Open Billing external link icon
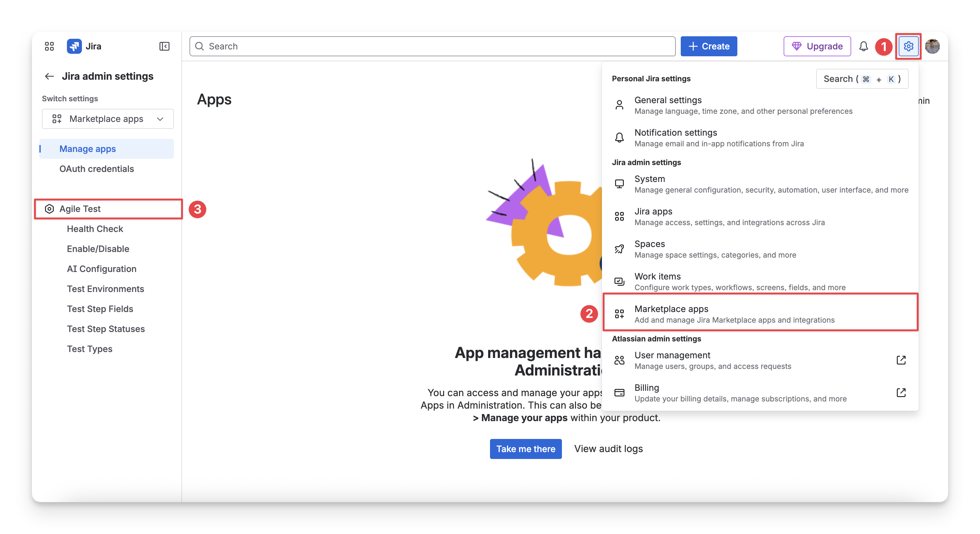Viewport: 980px width, 534px height. 901,392
